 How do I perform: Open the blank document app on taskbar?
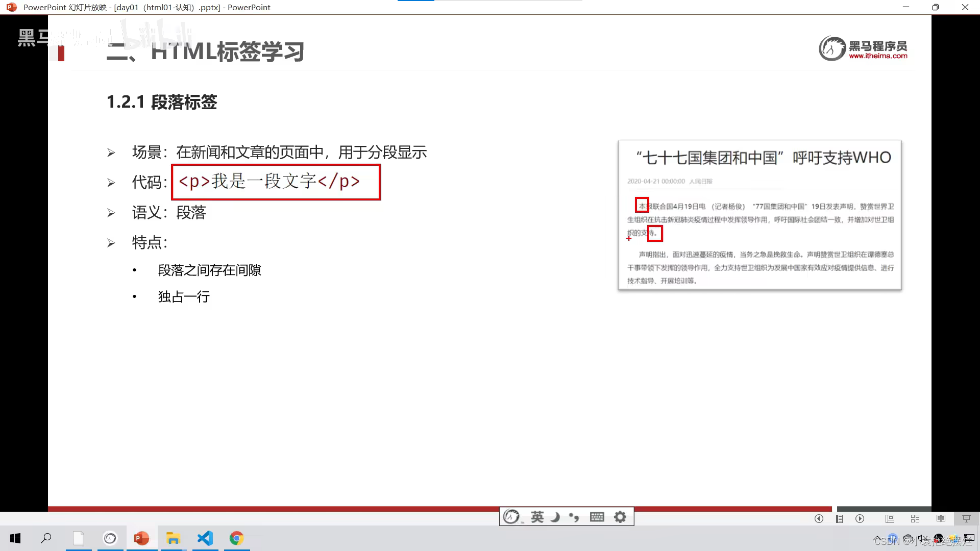[79, 538]
